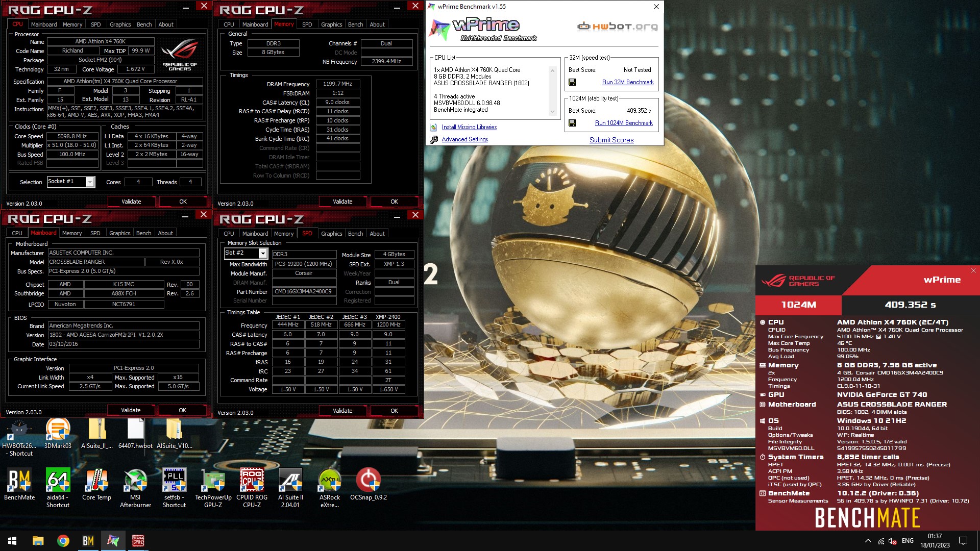The width and height of the screenshot is (980, 551).
Task: Open the HWBOT shortcut on desktop
Action: point(19,437)
